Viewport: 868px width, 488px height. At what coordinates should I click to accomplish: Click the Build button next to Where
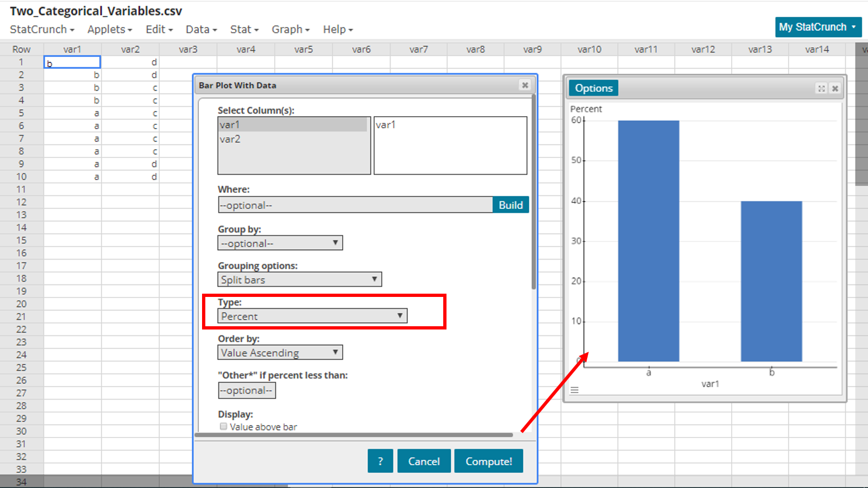click(511, 205)
